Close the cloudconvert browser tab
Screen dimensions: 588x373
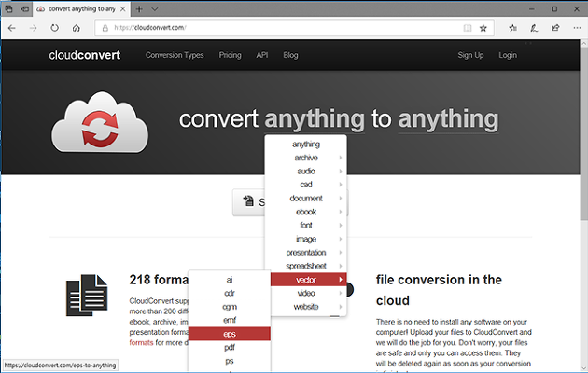pos(122,9)
